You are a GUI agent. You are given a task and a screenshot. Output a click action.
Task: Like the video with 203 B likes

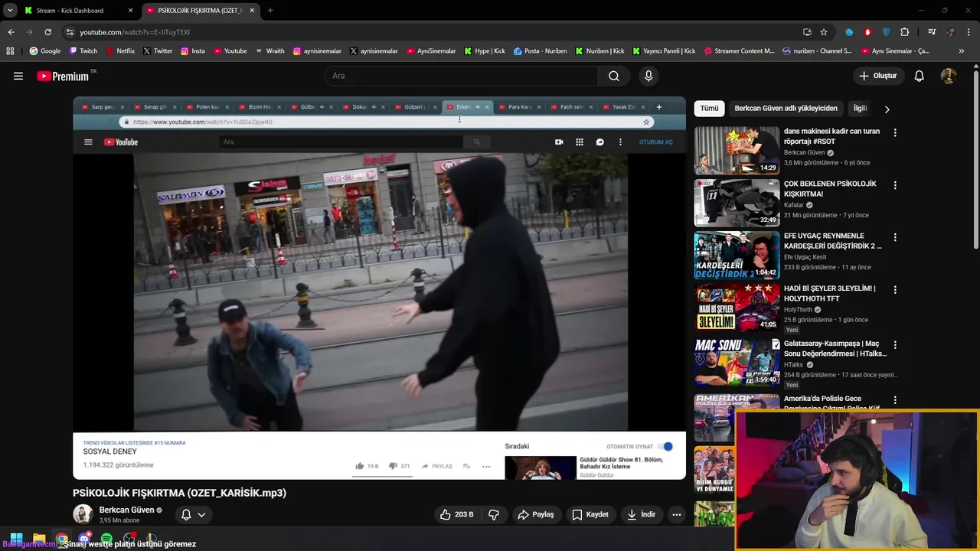tap(456, 514)
